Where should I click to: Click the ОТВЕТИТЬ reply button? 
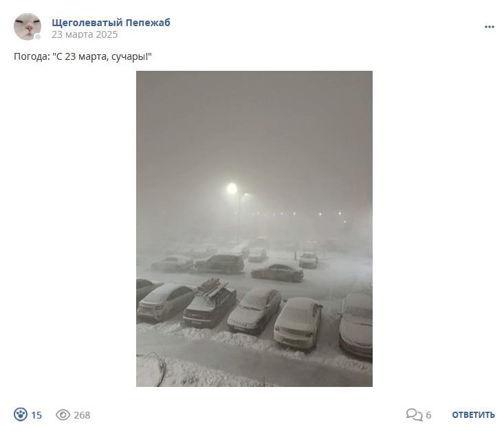[x=473, y=415]
